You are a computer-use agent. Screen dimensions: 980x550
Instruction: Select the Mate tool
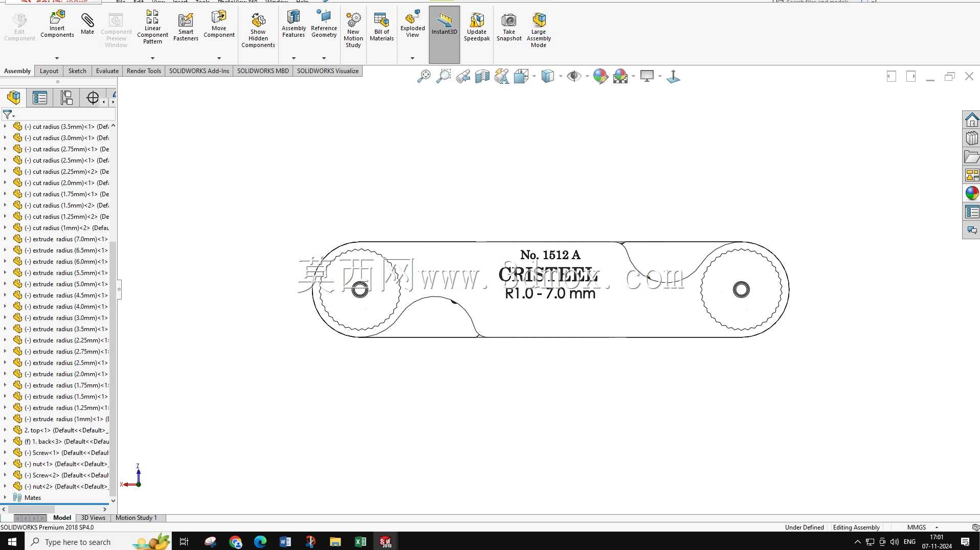[87, 24]
